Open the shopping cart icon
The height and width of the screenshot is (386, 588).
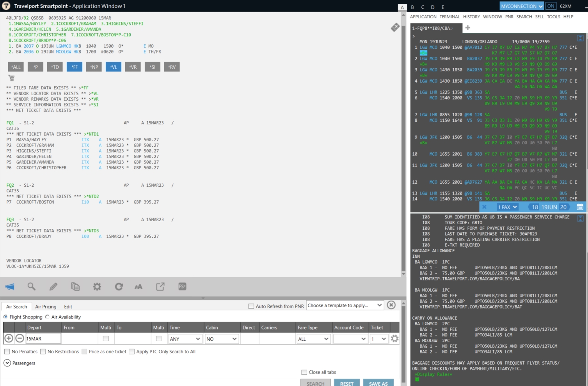point(11,78)
